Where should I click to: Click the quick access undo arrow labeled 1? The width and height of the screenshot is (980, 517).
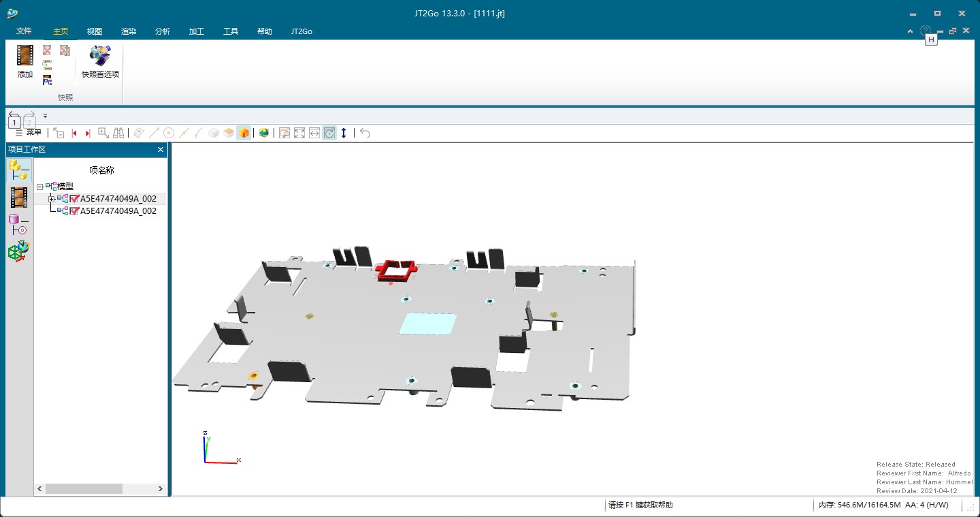tap(14, 119)
